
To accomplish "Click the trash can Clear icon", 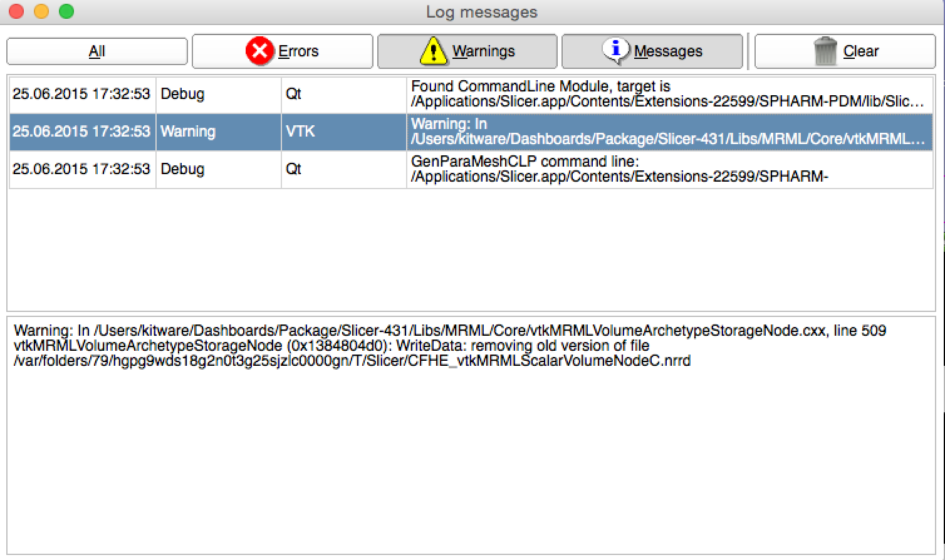I will [826, 51].
